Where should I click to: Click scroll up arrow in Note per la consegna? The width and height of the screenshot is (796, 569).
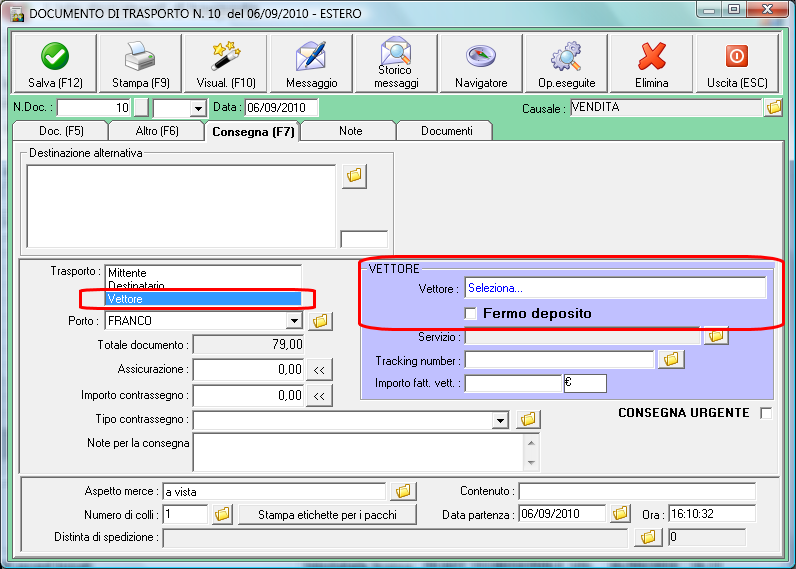[x=532, y=443]
